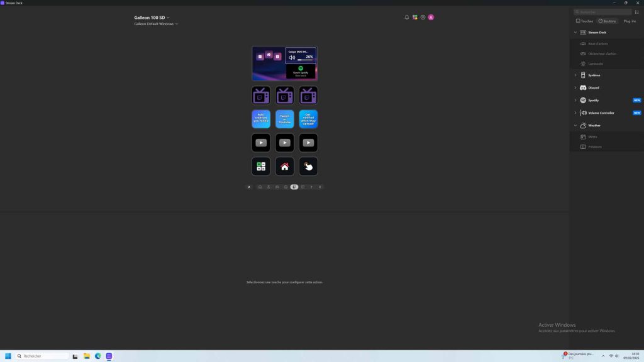Select the Prévisions action under Weather

[594, 146]
